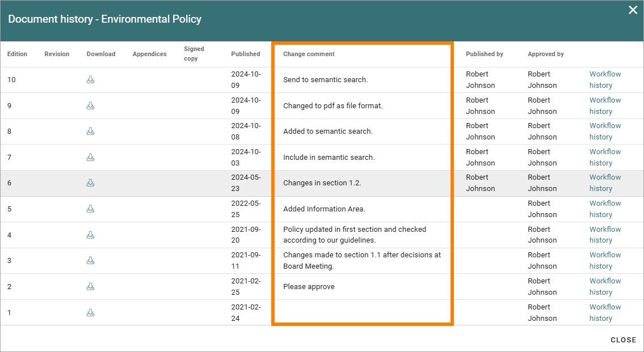The height and width of the screenshot is (352, 644).
Task: Click the Published column header
Action: [x=246, y=54]
